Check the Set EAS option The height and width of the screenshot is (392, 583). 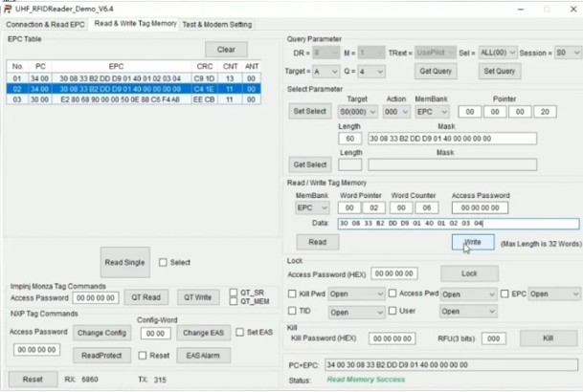pos(238,332)
